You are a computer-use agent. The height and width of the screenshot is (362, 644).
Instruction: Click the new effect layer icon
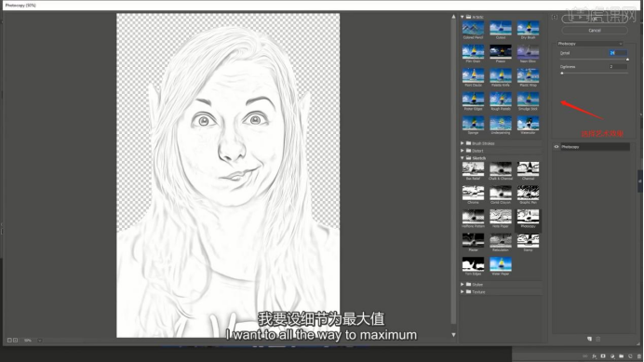point(589,339)
